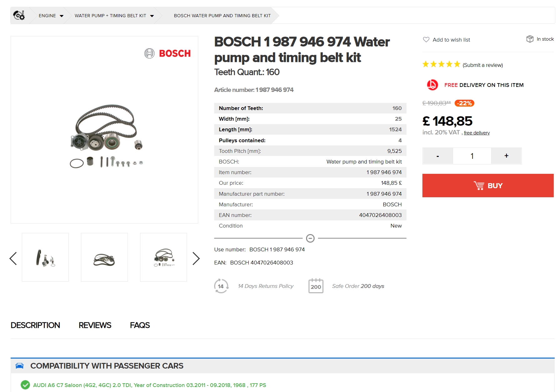The width and height of the screenshot is (560, 392).
Task: Open Submit a review link
Action: (483, 65)
